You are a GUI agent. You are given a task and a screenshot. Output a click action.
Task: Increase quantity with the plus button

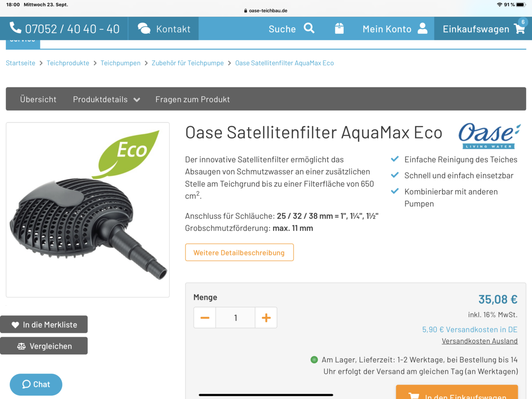(x=266, y=317)
